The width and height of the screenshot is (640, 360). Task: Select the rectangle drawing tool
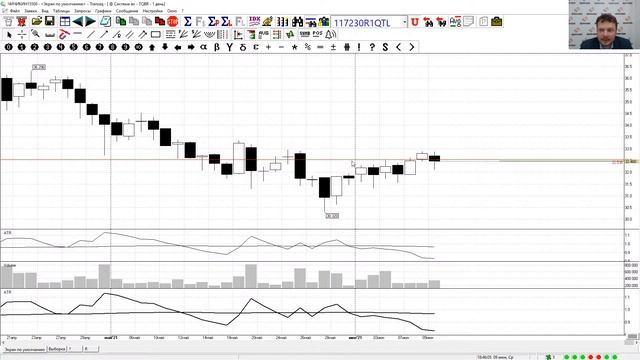click(156, 35)
